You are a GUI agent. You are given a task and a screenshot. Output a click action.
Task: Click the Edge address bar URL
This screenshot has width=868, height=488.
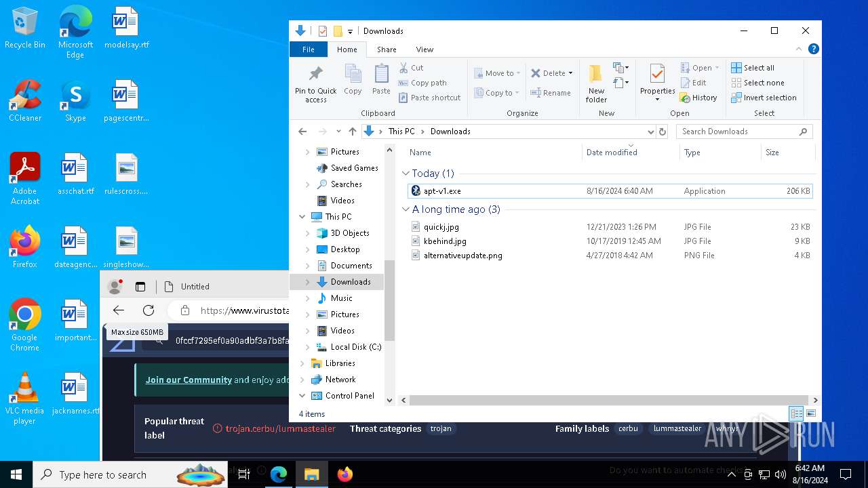coord(244,310)
